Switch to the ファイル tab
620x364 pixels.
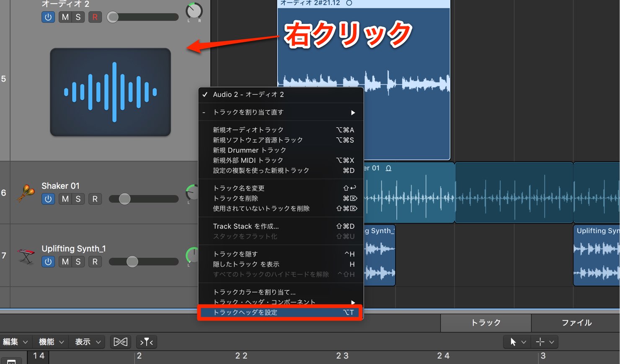576,323
